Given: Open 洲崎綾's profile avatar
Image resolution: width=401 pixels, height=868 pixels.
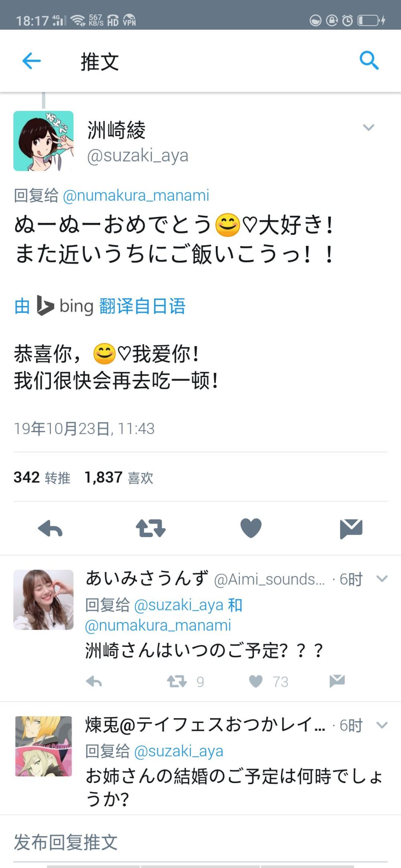Looking at the screenshot, I should coord(43,141).
